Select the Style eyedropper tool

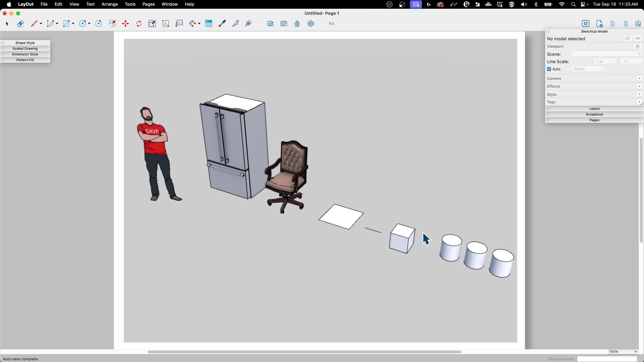(222, 24)
